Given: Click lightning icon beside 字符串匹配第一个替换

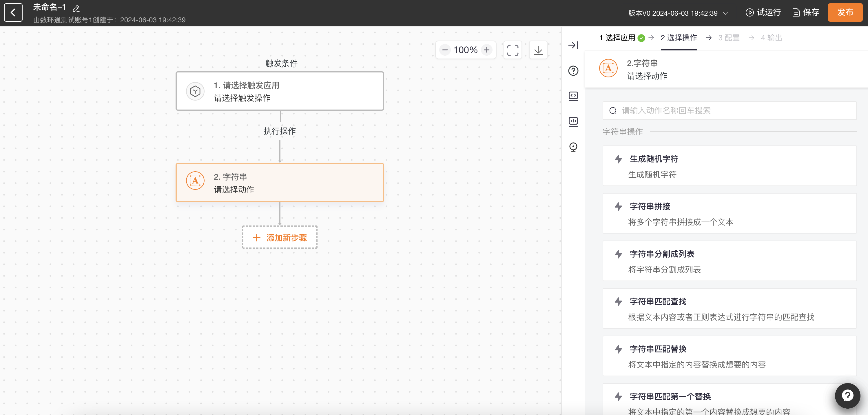Looking at the screenshot, I should click(x=618, y=396).
